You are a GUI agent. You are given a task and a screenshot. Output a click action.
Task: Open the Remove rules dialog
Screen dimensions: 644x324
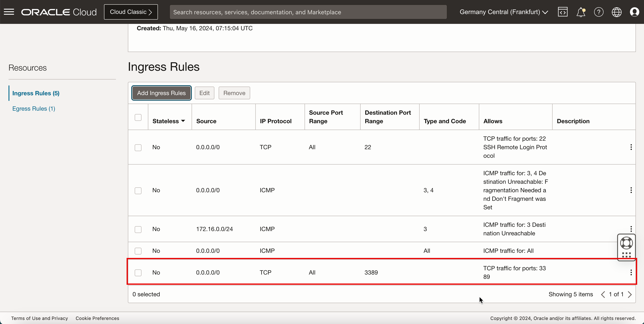[234, 93]
